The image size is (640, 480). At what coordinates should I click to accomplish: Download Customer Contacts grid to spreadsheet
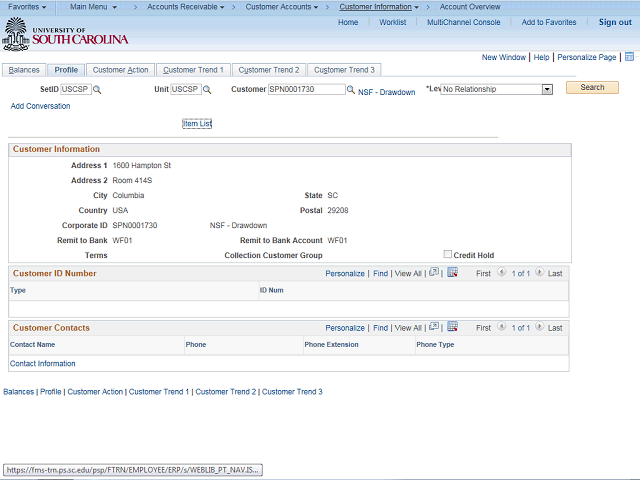tap(452, 327)
